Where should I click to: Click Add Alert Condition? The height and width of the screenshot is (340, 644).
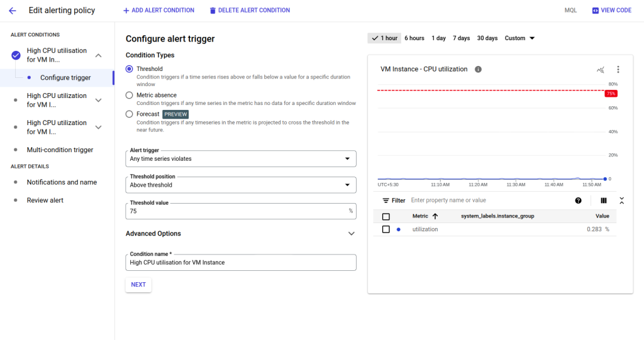point(158,11)
